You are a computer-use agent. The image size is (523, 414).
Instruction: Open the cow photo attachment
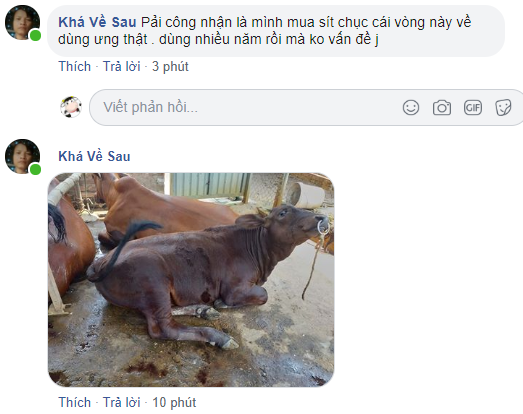tap(191, 280)
